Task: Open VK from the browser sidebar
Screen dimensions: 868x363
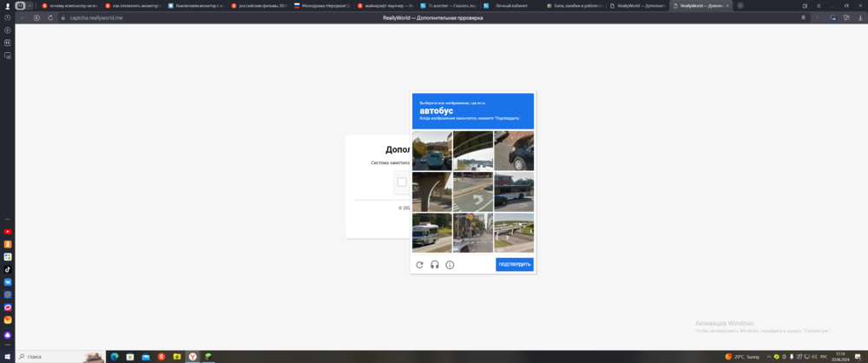Action: [8, 282]
